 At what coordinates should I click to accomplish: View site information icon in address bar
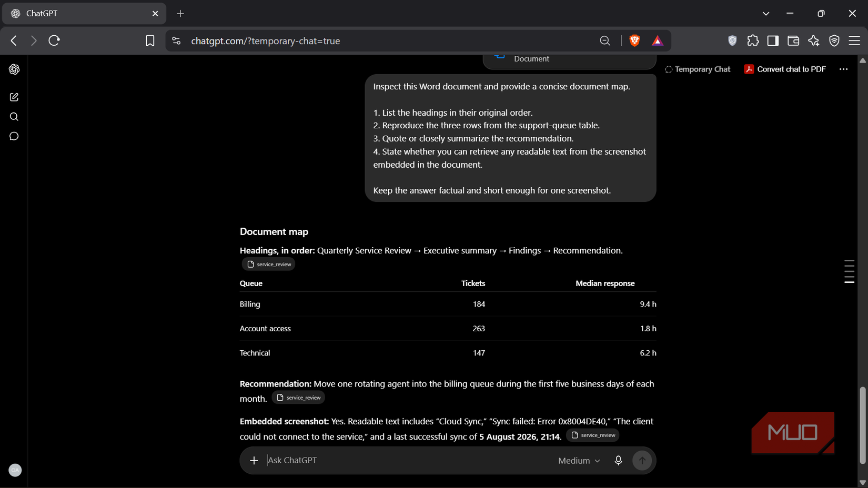176,40
